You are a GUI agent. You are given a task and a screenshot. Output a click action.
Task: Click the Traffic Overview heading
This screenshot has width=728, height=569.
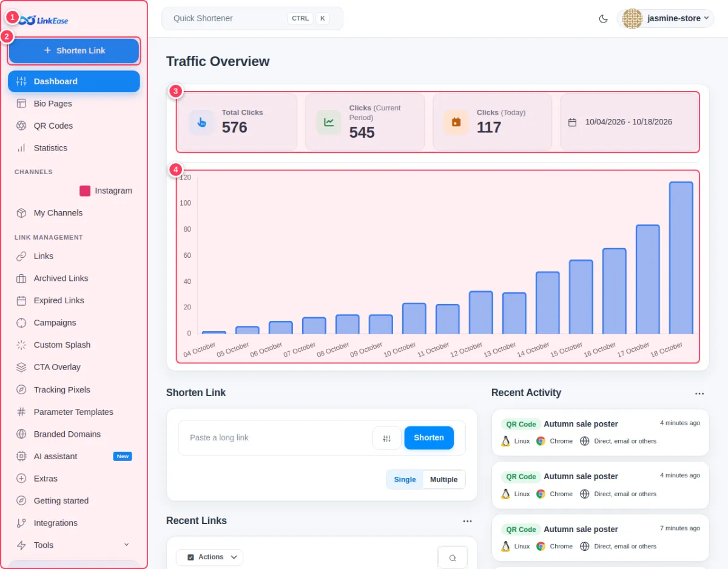click(x=218, y=61)
